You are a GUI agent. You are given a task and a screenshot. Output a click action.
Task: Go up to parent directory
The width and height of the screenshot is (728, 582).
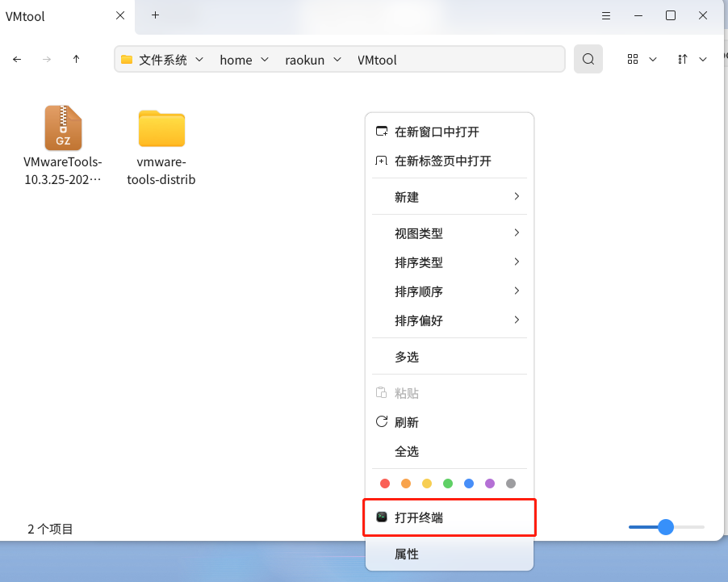pyautogui.click(x=76, y=59)
